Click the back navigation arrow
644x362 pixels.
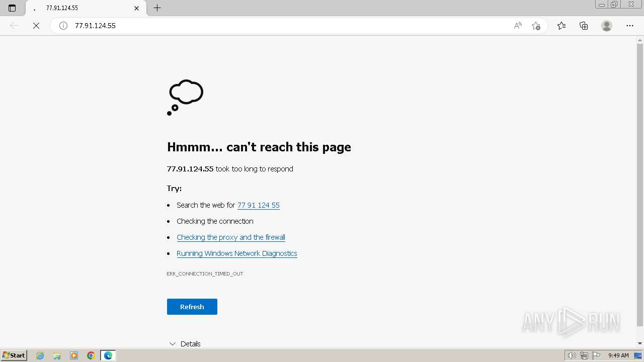coord(14,26)
